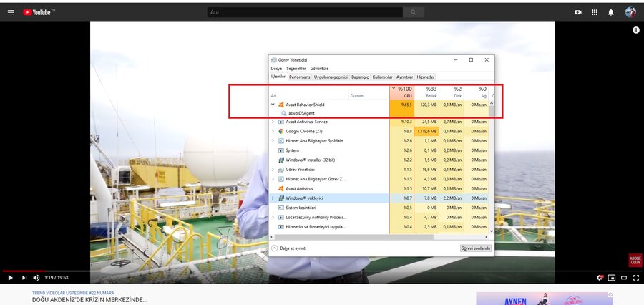Sort processes by Bellek column
This screenshot has height=305, width=644.
tap(426, 92)
